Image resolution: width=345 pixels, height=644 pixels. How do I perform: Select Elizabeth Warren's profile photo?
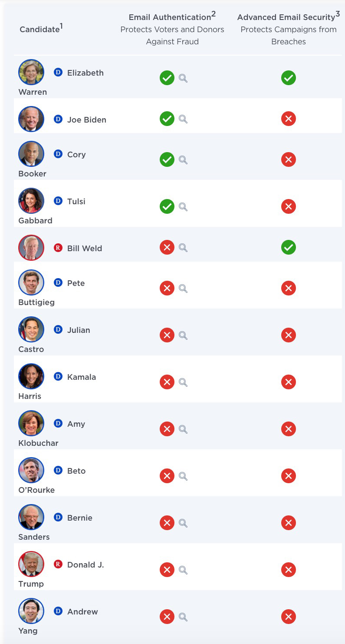click(x=31, y=72)
